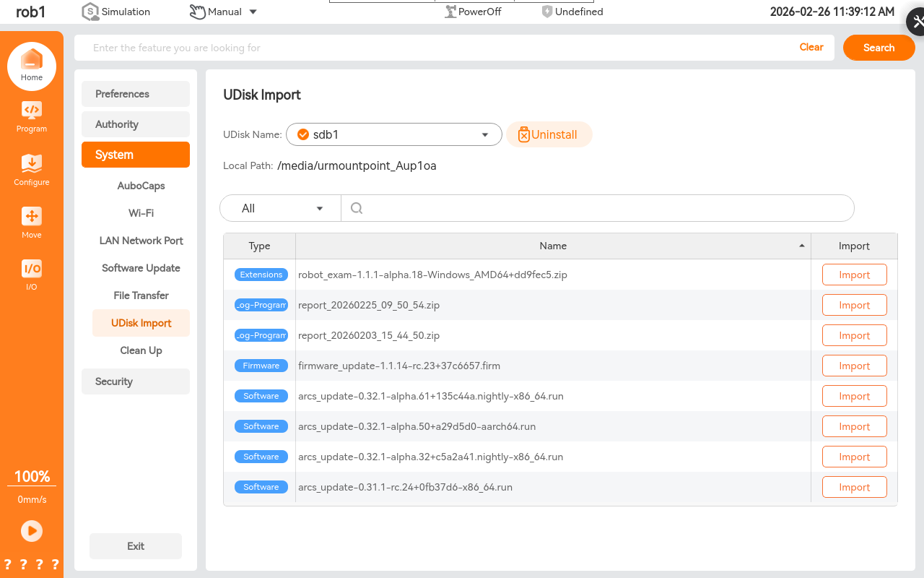
Task: Click the PowerOff robot status icon
Action: (451, 12)
